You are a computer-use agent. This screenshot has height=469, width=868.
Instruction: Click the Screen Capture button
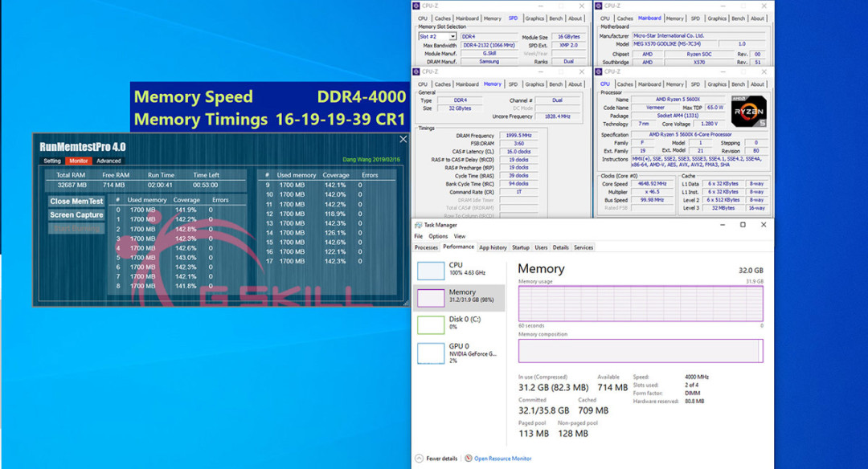click(76, 215)
